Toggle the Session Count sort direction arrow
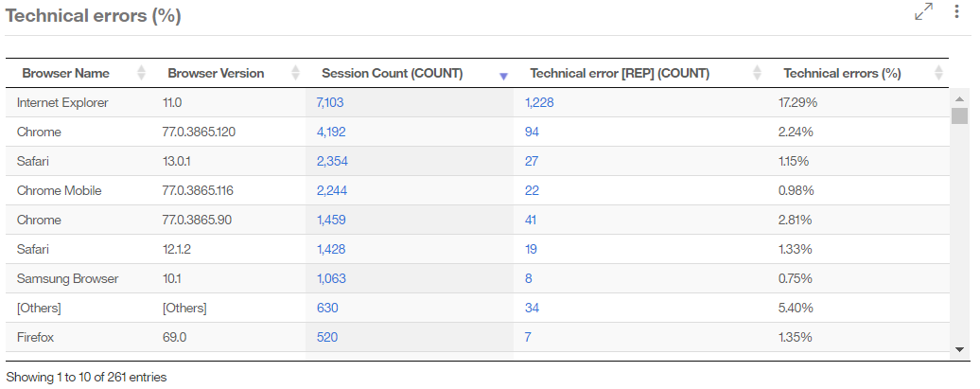 pos(503,75)
